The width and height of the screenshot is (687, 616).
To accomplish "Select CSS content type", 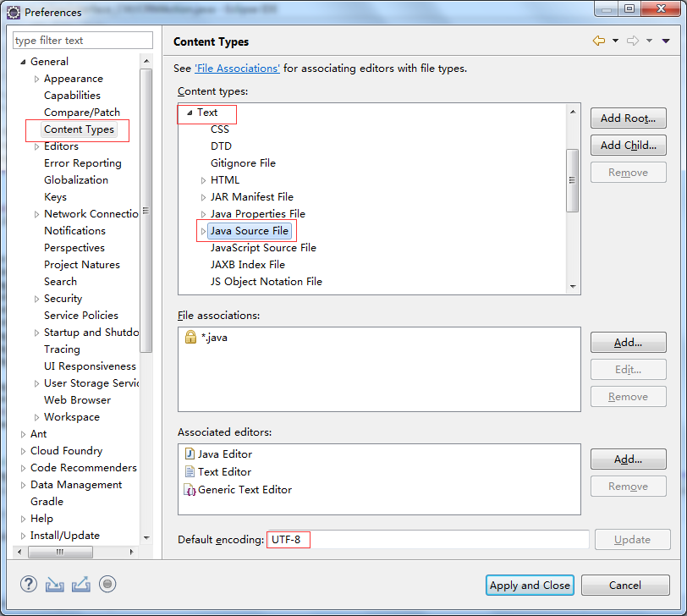I will click(x=220, y=129).
